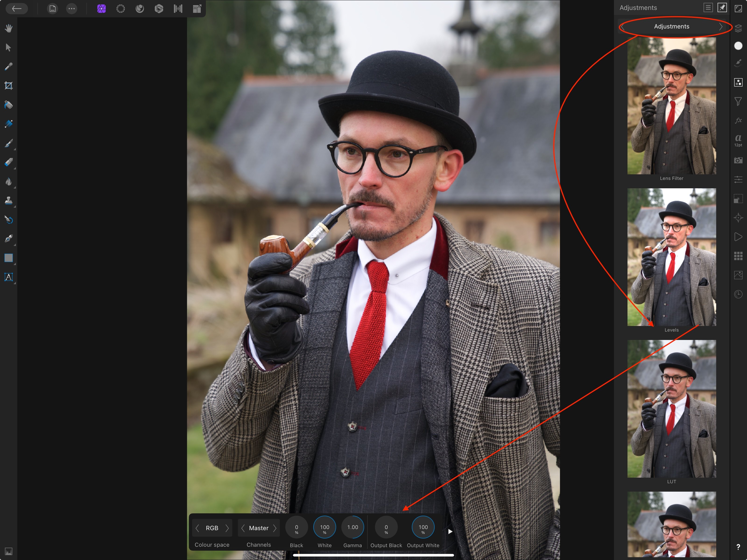Screen dimensions: 747x560
Task: Select the Erase Brush tool
Action: [x=9, y=162]
